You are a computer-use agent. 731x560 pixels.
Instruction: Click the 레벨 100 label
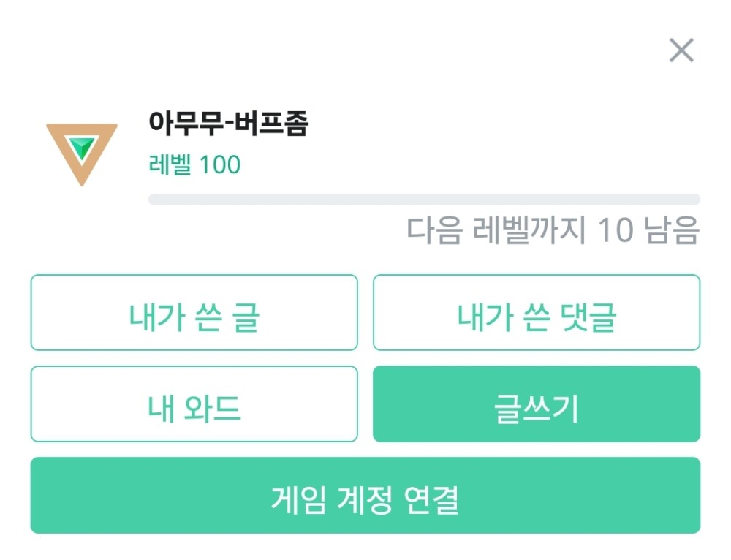point(194,165)
